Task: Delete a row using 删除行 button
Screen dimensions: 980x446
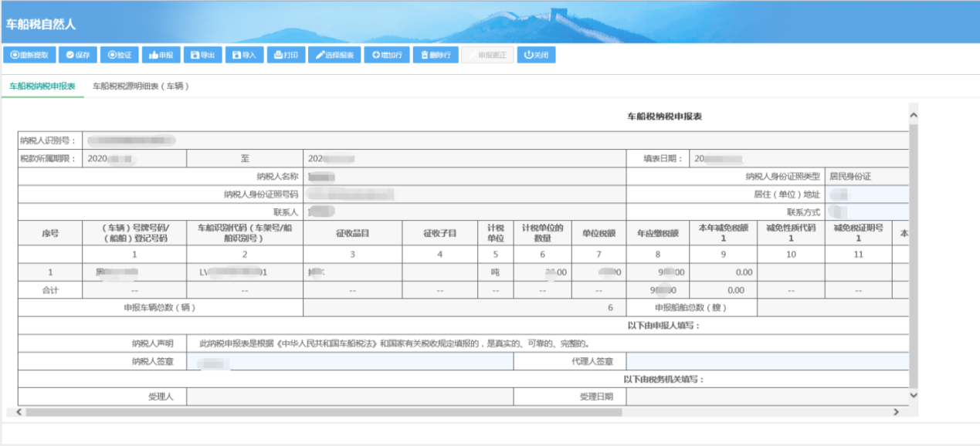Action: [x=436, y=55]
